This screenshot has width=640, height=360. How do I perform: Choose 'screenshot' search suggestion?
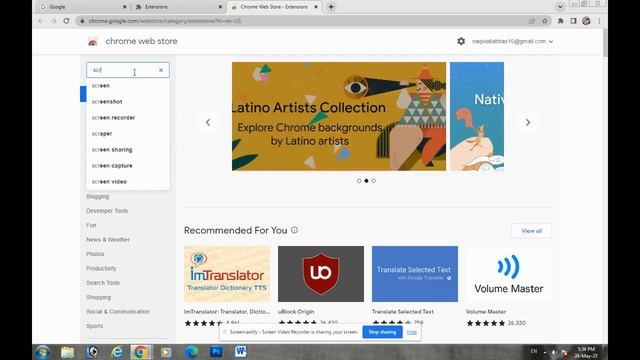pyautogui.click(x=128, y=102)
